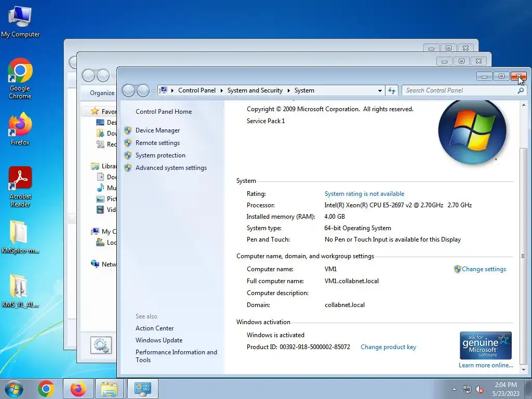Click the Search Control Panel field

(x=460, y=90)
